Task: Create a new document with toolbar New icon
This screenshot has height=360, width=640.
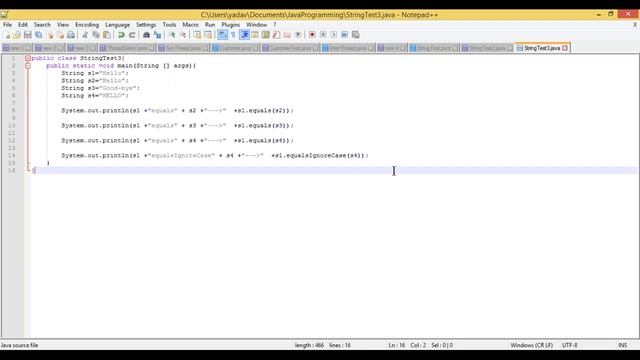Action: [7, 35]
